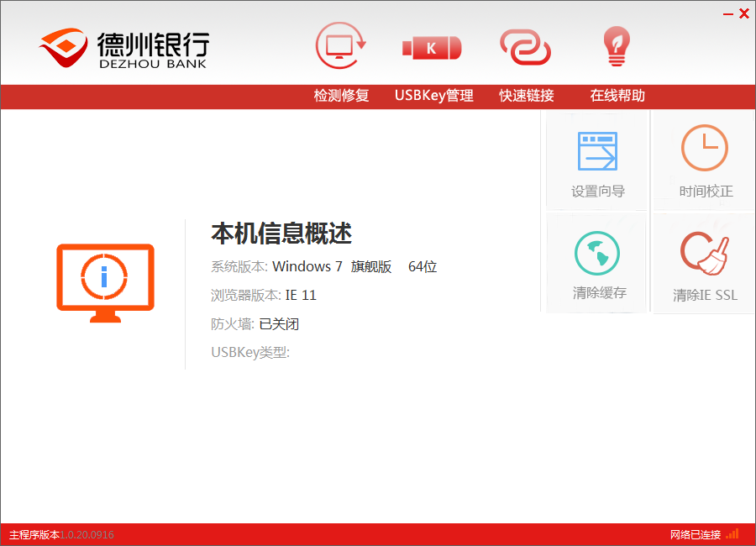Click the orange computer info icon
This screenshot has width=756, height=546.
coord(105,283)
